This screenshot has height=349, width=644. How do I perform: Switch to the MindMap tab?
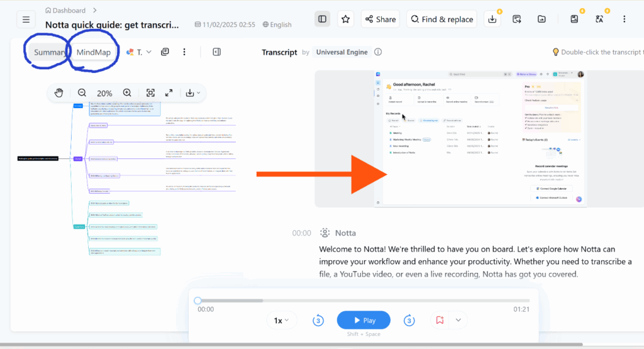point(94,52)
